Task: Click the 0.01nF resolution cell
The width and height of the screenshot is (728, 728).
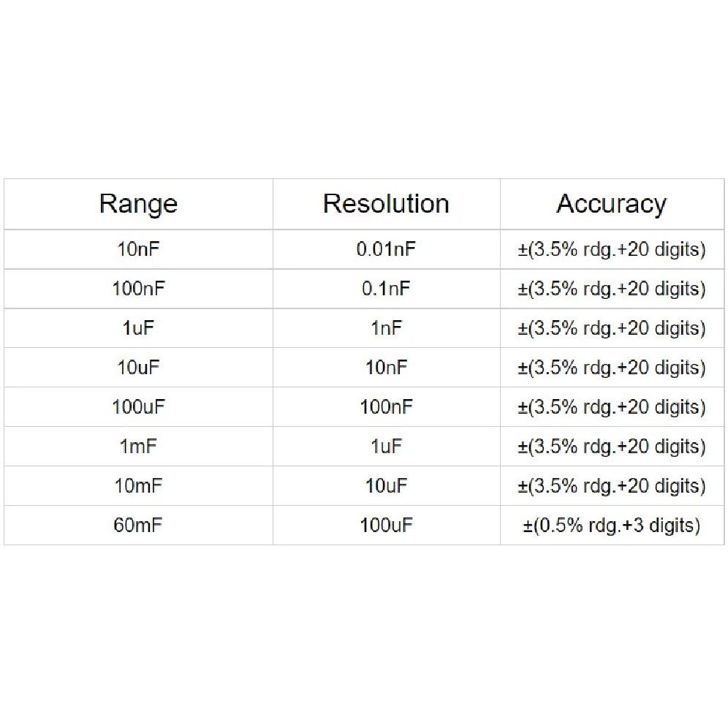Action: pyautogui.click(x=386, y=249)
